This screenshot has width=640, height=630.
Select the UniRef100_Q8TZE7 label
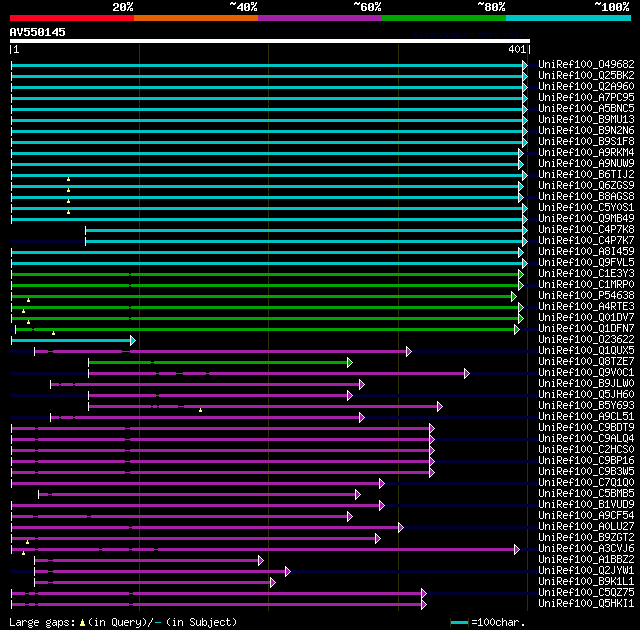click(x=586, y=362)
